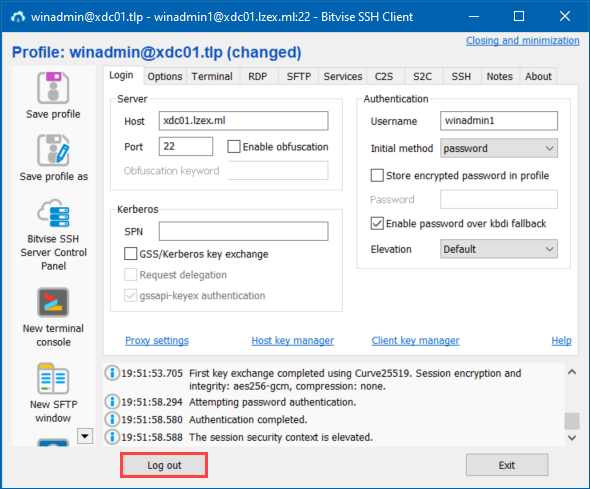This screenshot has width=590, height=489.
Task: Select the C2S tab
Action: click(x=384, y=76)
